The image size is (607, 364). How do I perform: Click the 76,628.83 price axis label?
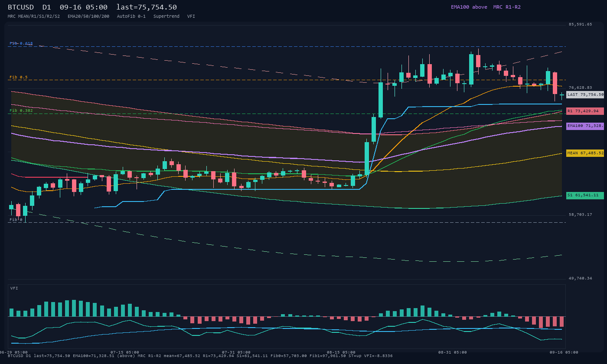tap(580, 88)
